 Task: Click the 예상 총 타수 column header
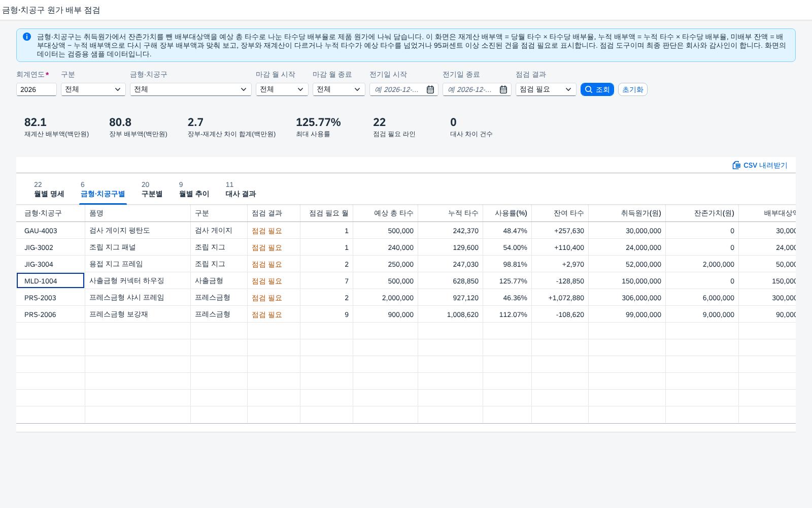point(386,213)
